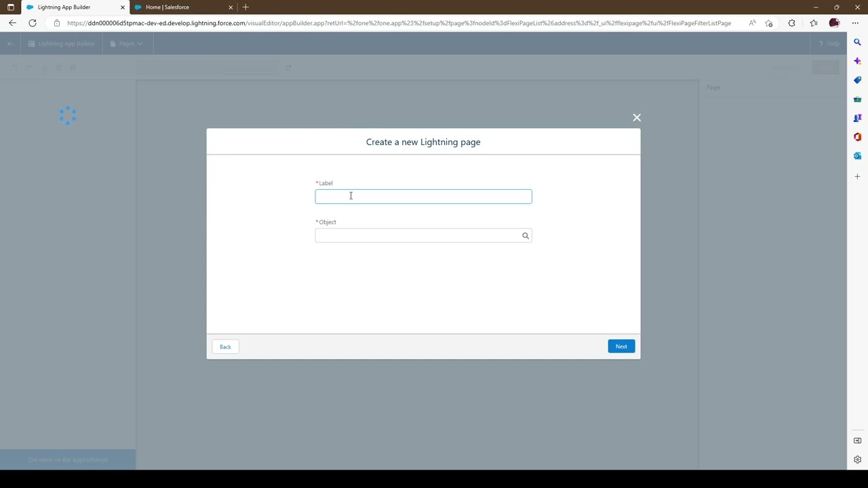
Task: Open a new browser tab
Action: (245, 7)
